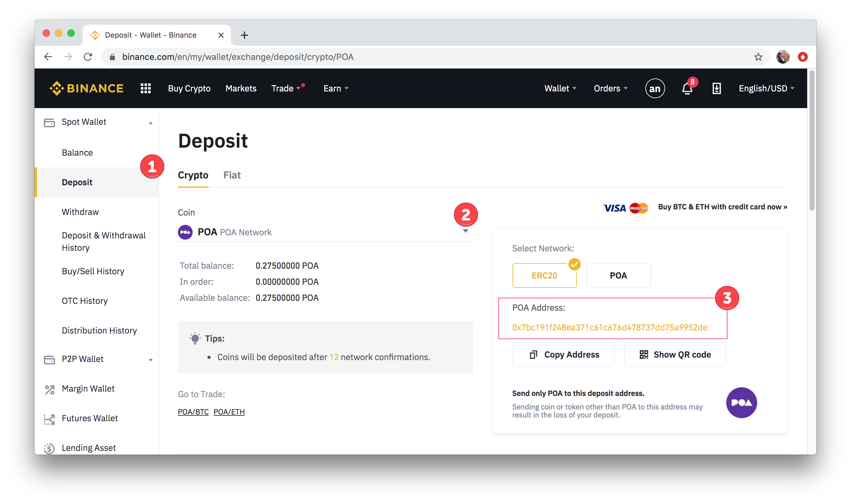Click the Binance logo
The image size is (851, 504).
point(86,88)
